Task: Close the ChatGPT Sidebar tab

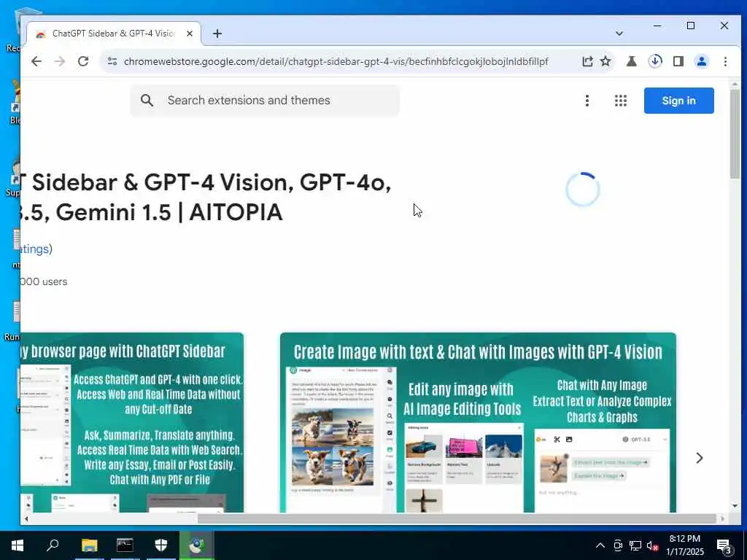Action: coord(190,34)
